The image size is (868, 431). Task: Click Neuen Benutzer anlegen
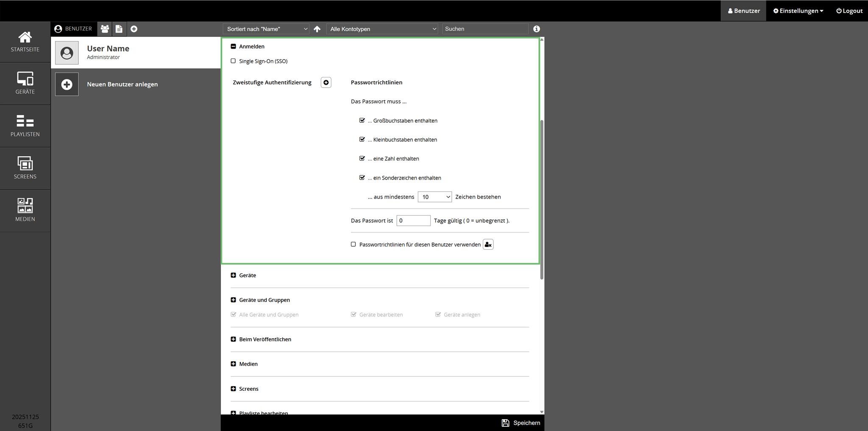[122, 84]
